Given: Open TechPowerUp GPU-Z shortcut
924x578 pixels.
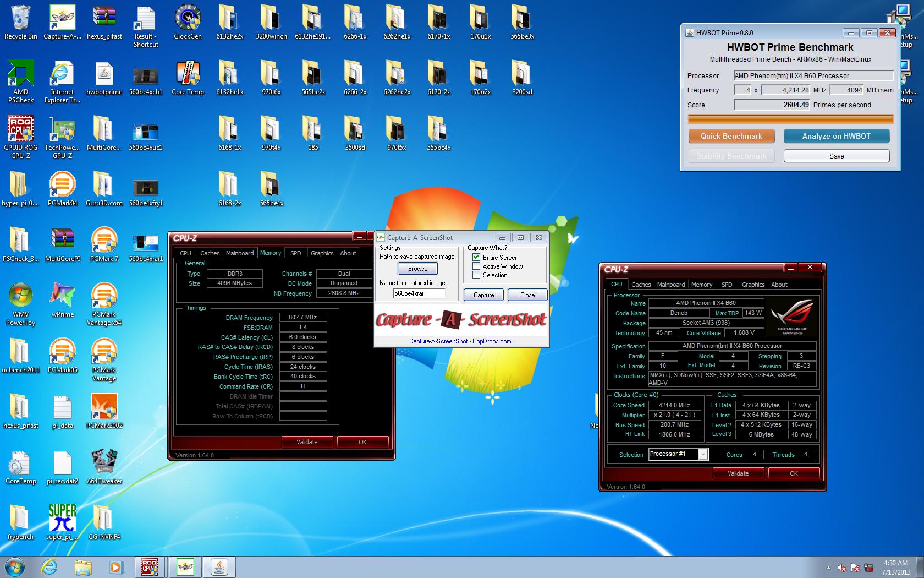Looking at the screenshot, I should point(62,138).
